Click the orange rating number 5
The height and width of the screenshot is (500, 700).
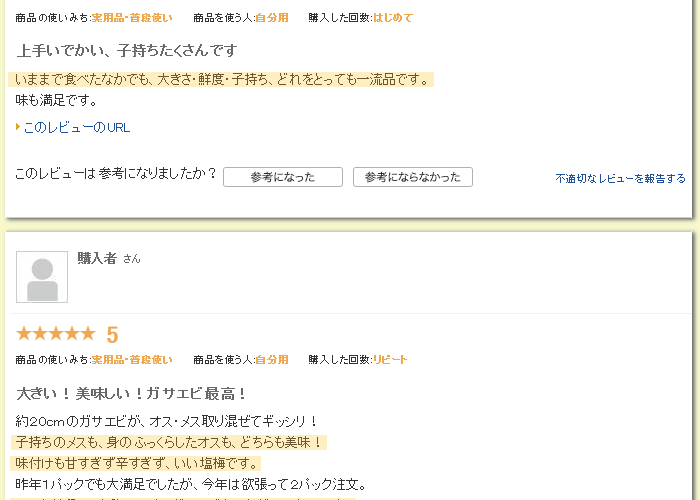(112, 334)
